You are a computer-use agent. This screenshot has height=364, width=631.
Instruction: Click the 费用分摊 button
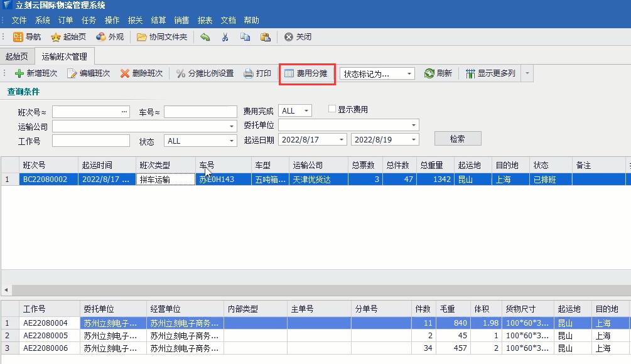tap(306, 73)
